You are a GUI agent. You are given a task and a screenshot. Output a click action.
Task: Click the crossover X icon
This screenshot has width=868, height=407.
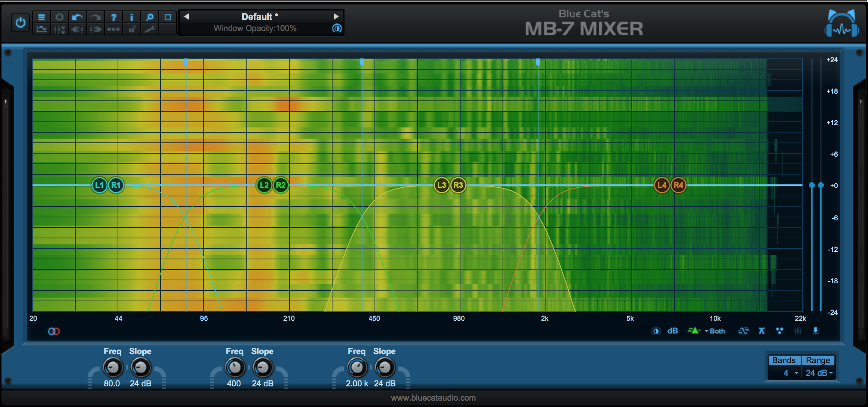[761, 331]
